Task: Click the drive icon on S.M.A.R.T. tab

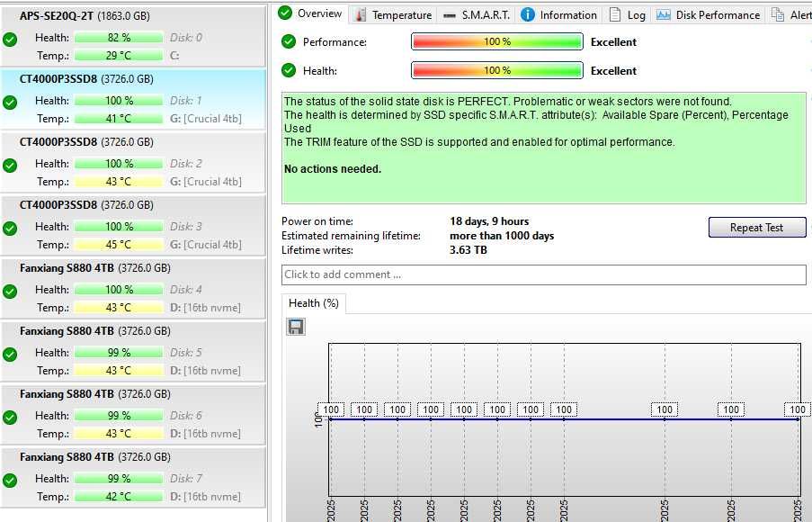Action: 450,15
